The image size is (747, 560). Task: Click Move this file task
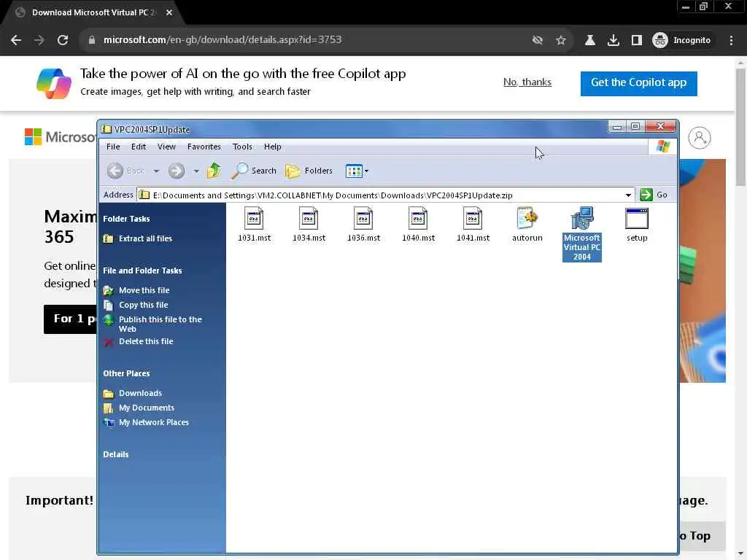click(x=144, y=290)
